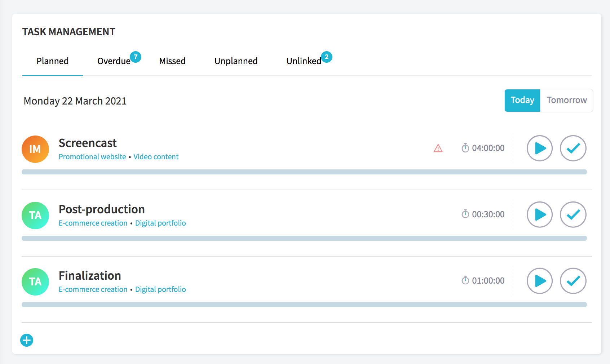The height and width of the screenshot is (364, 610).
Task: Open the Unplanned tab
Action: (x=236, y=61)
